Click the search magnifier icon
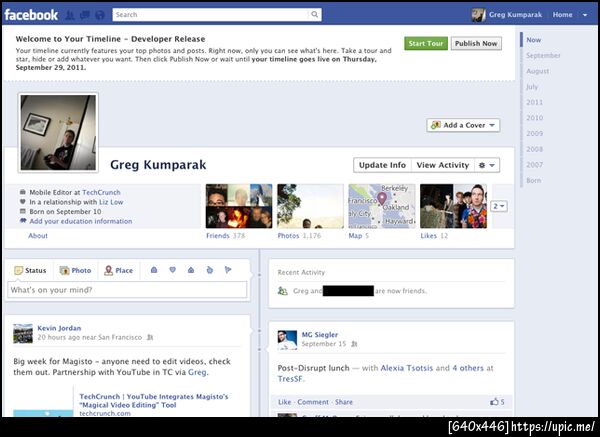Image resolution: width=600 pixels, height=437 pixels. (x=315, y=15)
